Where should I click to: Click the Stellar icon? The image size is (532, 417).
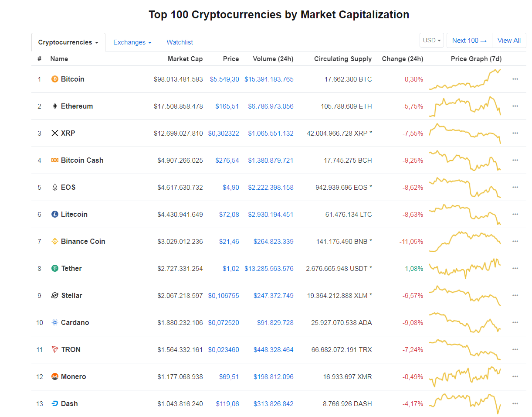pyautogui.click(x=54, y=295)
